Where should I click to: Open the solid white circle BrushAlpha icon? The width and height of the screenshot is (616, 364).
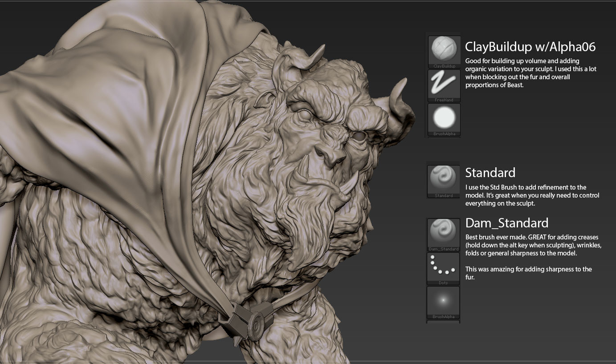(x=444, y=120)
